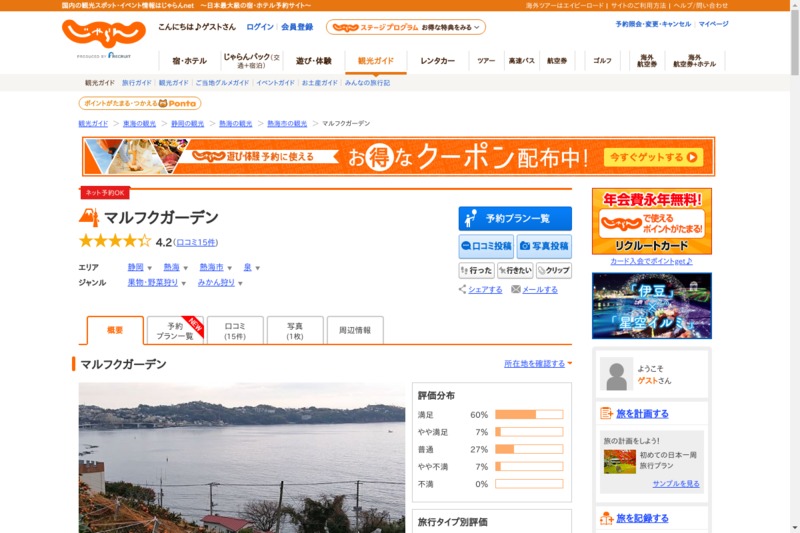
Task: Click the 写真投稿 photo upload button
Action: click(544, 246)
